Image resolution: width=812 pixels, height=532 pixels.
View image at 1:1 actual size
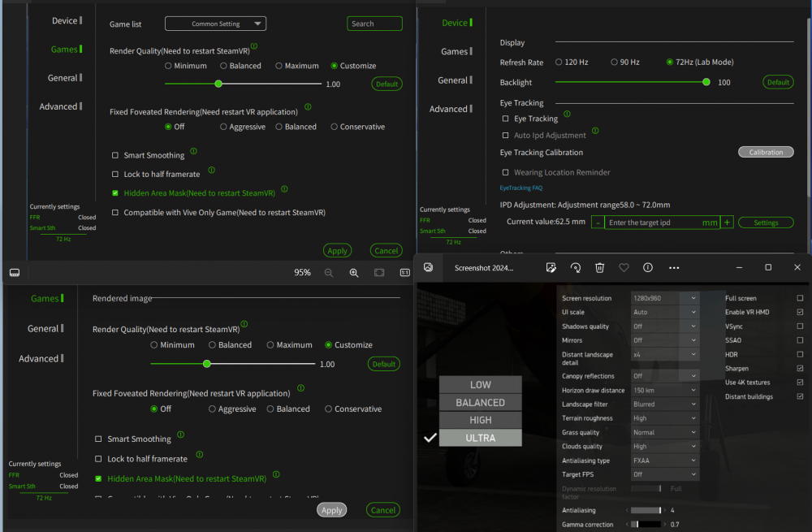coord(404,273)
